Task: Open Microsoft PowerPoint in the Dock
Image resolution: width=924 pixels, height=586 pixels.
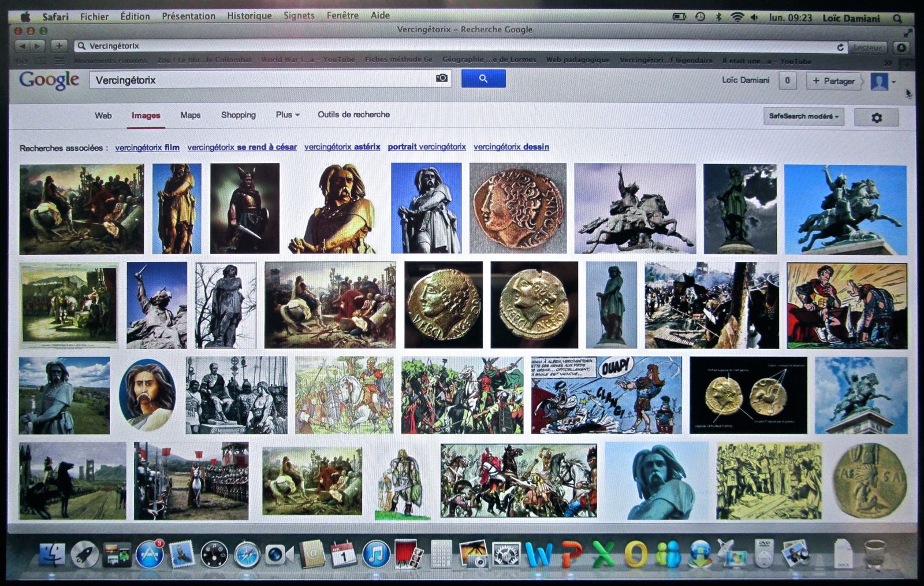Action: 571,555
